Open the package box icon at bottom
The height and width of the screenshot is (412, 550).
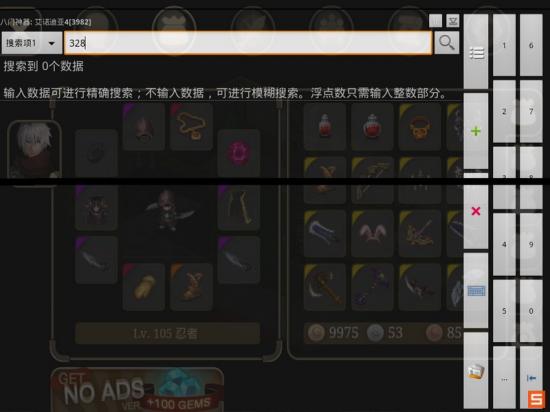[x=476, y=371]
